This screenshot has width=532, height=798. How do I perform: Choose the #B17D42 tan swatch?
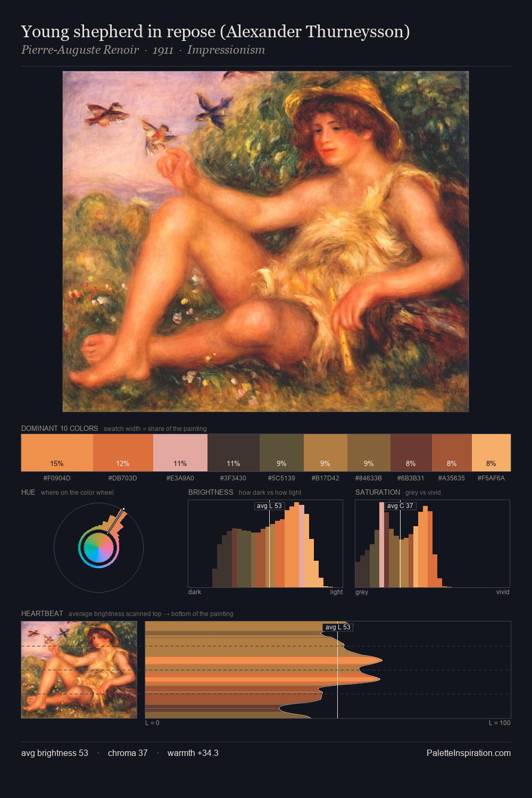tap(326, 453)
